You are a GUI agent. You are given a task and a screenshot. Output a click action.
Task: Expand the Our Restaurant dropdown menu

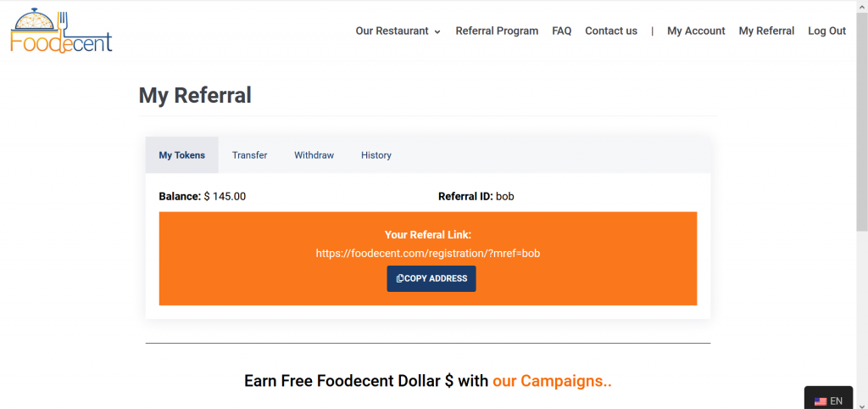coord(398,31)
